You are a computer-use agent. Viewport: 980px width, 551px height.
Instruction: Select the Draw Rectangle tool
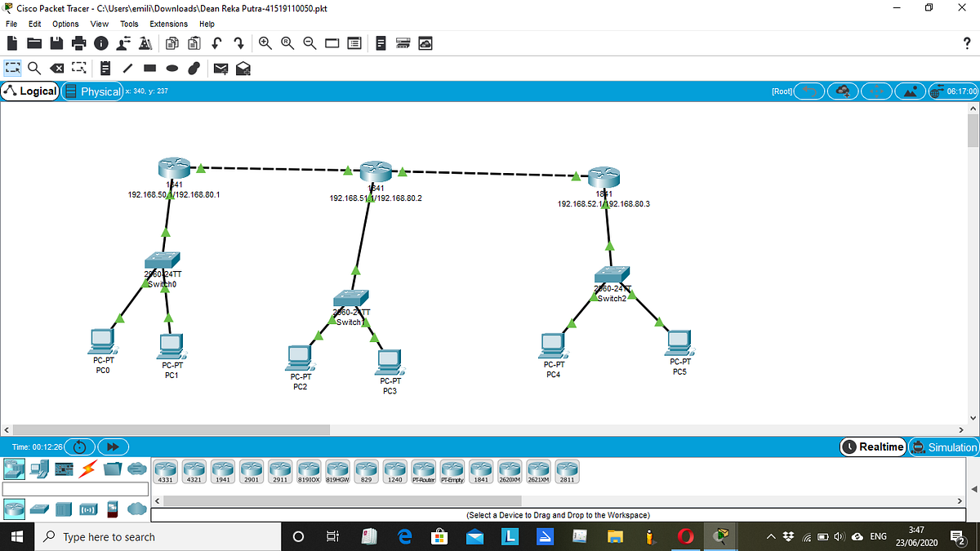pos(149,69)
